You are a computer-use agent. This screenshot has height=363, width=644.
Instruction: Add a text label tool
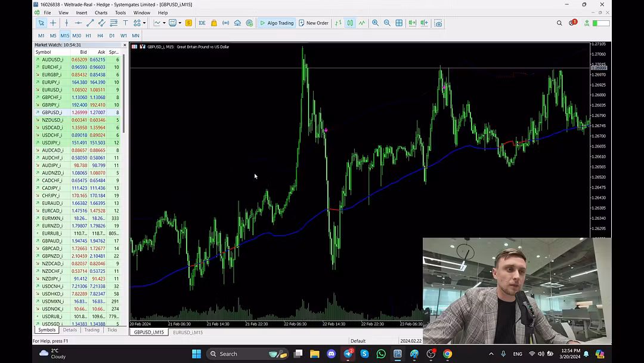(x=125, y=23)
